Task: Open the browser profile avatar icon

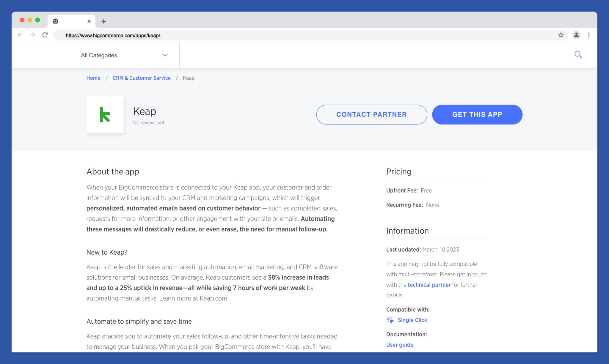Action: (x=576, y=35)
